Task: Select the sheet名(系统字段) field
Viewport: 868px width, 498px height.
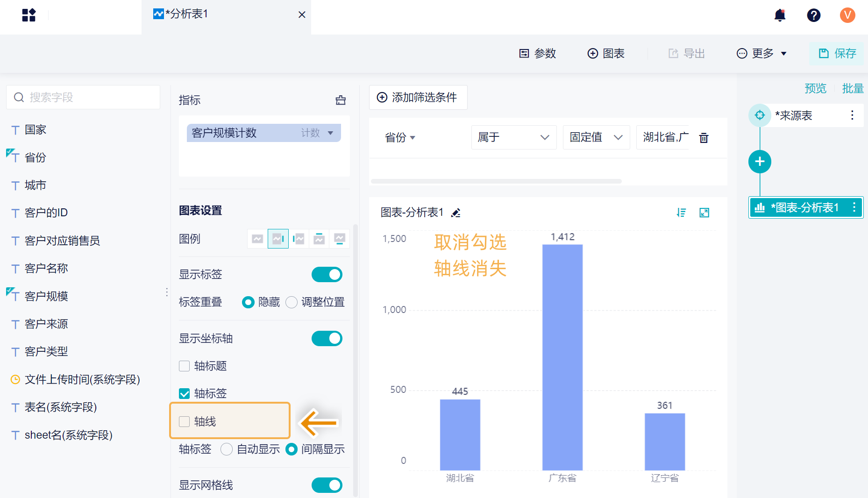Action: pos(68,435)
